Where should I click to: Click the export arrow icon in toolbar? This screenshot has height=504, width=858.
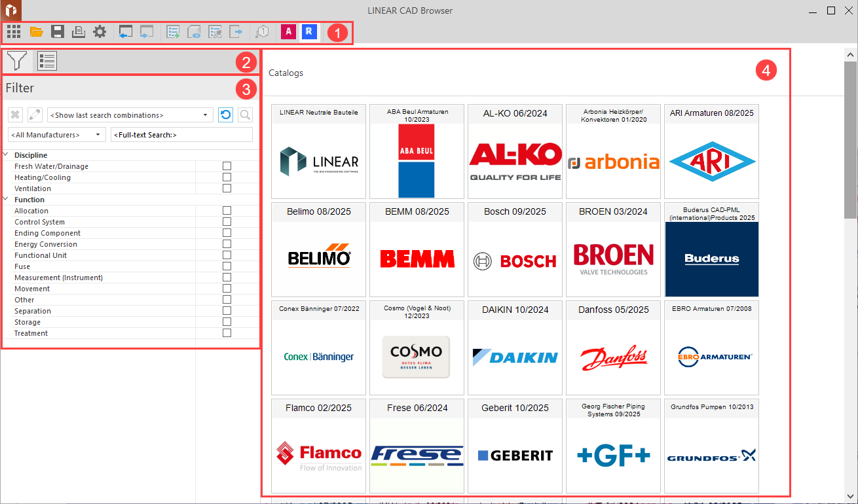(236, 31)
